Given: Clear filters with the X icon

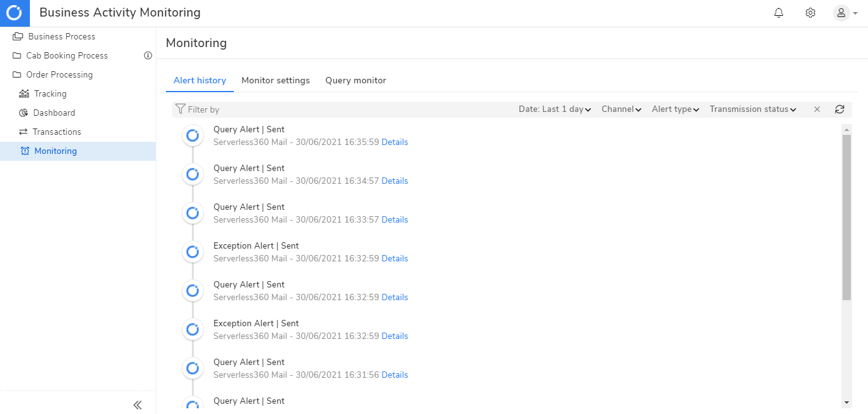Looking at the screenshot, I should (x=817, y=109).
